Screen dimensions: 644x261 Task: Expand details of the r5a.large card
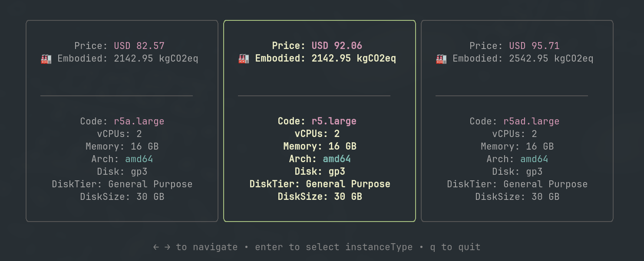click(x=122, y=121)
